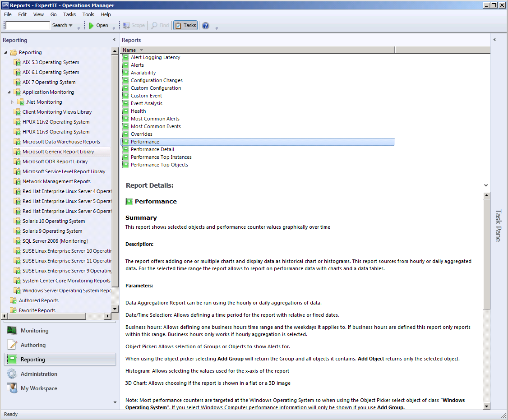Toggle the Tasks pane button
Image resolution: width=508 pixels, height=420 pixels.
185,26
